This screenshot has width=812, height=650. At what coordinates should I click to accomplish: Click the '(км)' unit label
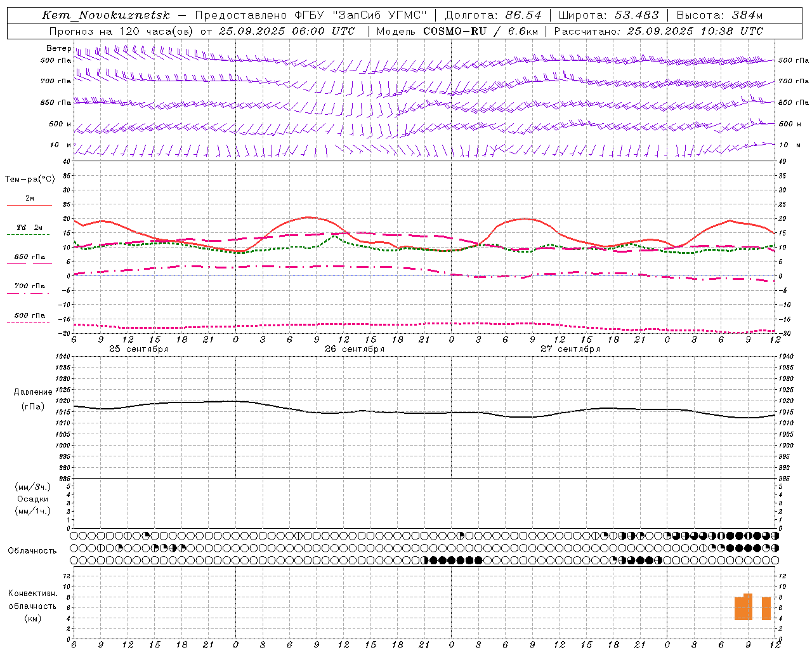tap(33, 618)
